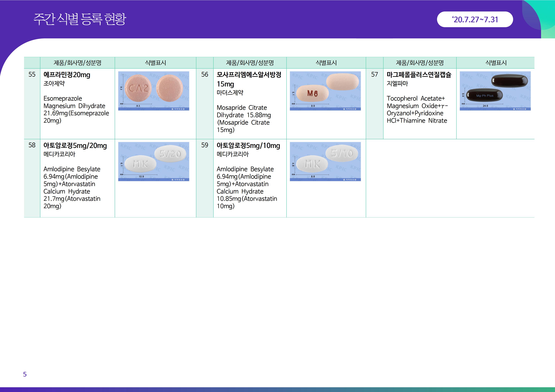Select product name 에프라민정20mg
555x392 pixels.
(x=67, y=75)
